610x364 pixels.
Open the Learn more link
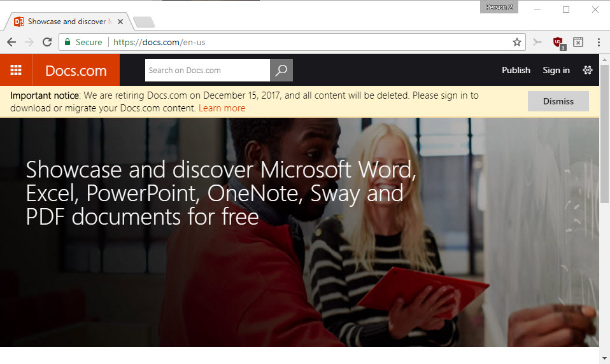222,108
